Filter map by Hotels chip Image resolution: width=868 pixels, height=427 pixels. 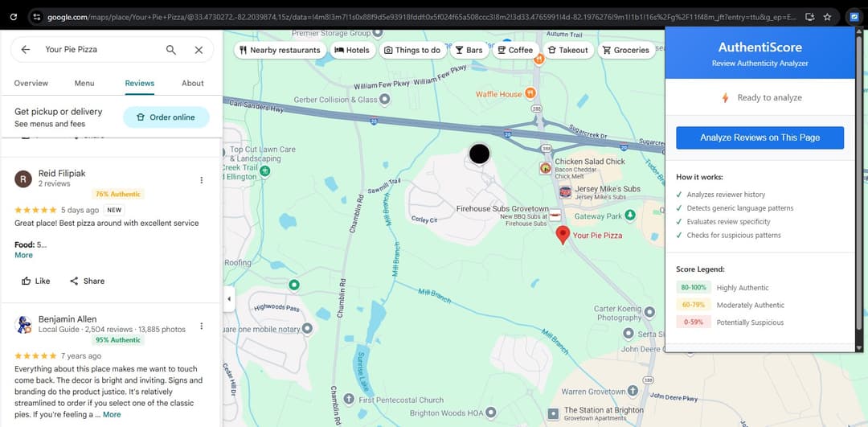353,50
